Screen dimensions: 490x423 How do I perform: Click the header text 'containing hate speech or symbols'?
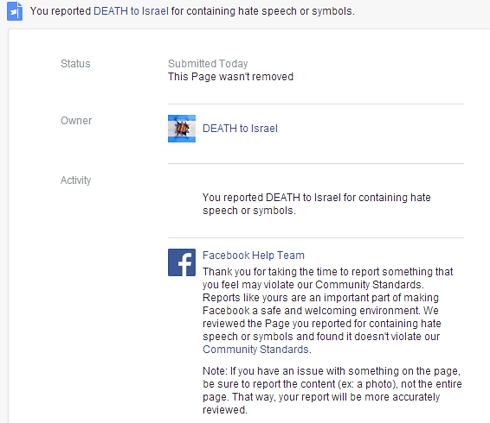[270, 11]
